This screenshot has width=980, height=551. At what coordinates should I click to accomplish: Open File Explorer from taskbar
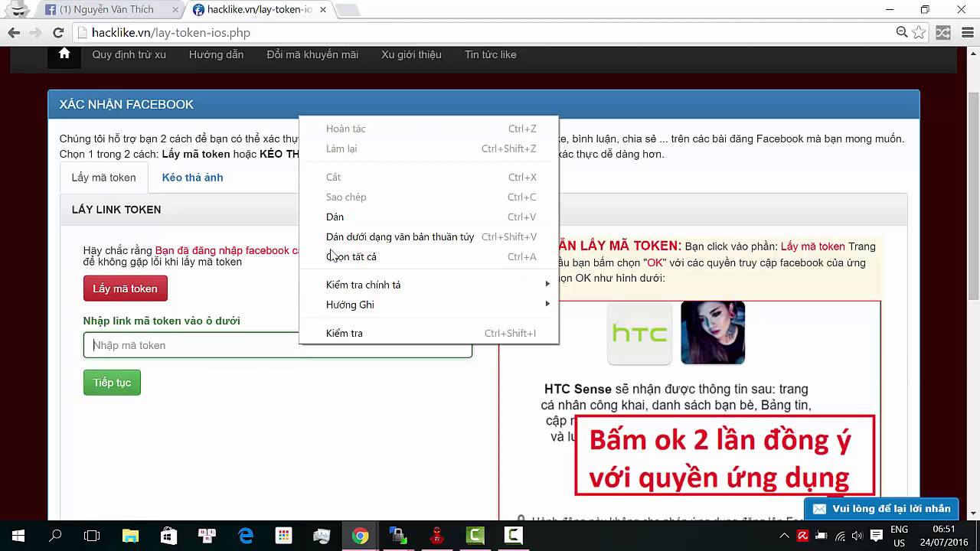click(x=130, y=536)
